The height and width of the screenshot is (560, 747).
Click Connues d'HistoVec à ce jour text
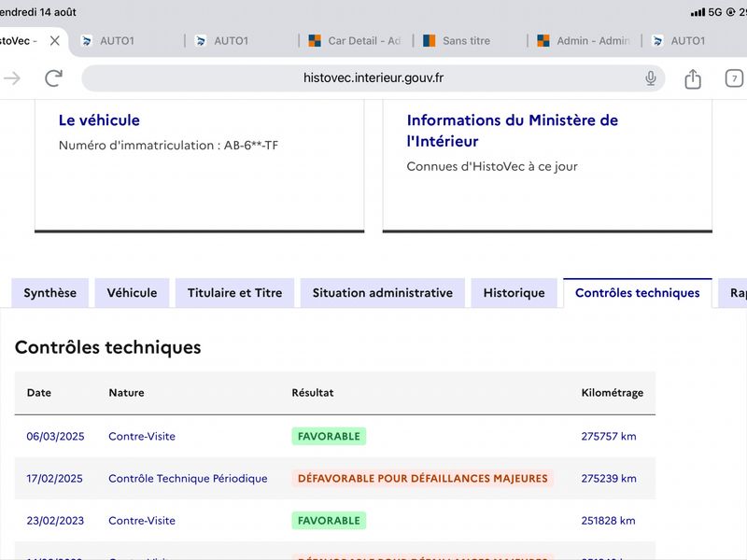492,166
